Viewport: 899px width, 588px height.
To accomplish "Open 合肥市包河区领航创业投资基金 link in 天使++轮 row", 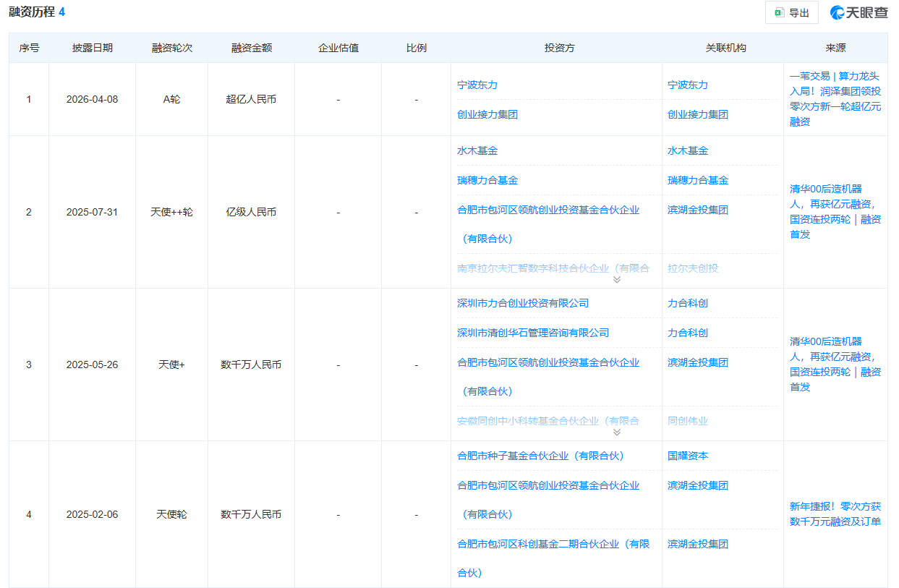I will tap(548, 224).
